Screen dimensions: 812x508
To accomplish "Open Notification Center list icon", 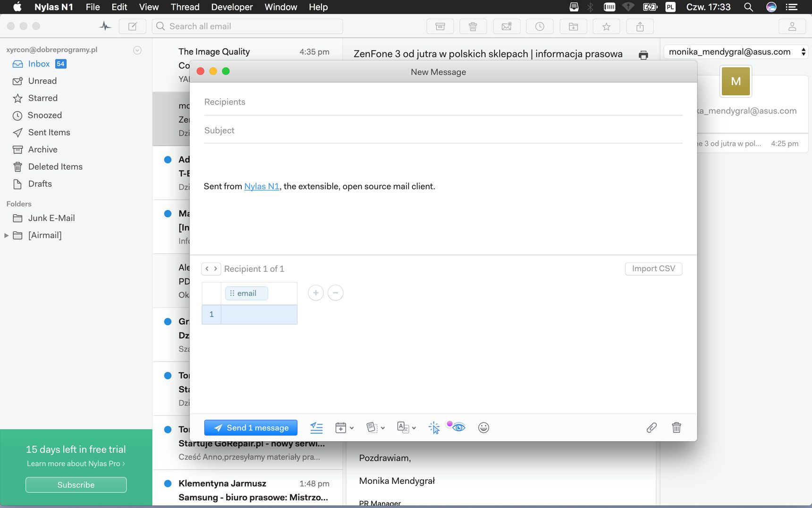I will point(792,7).
